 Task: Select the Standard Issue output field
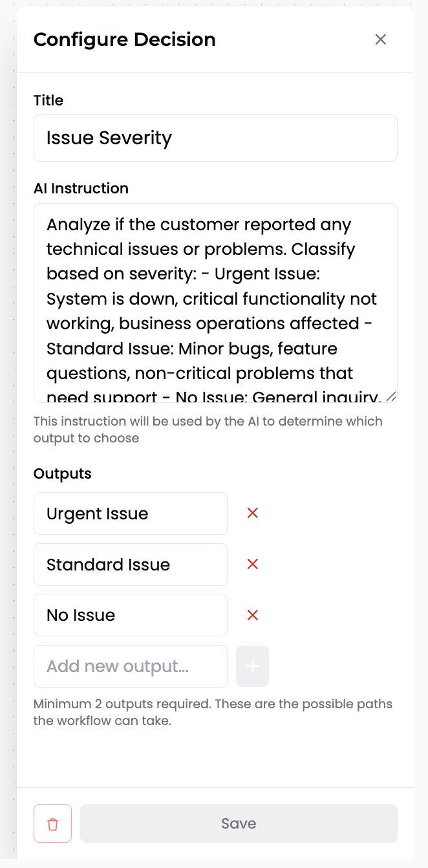129,564
